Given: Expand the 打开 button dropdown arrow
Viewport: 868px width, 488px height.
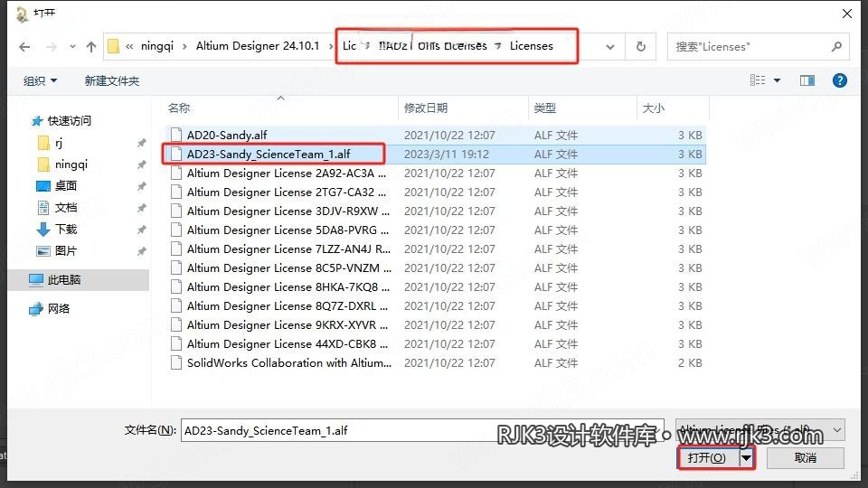Looking at the screenshot, I should tap(746, 457).
